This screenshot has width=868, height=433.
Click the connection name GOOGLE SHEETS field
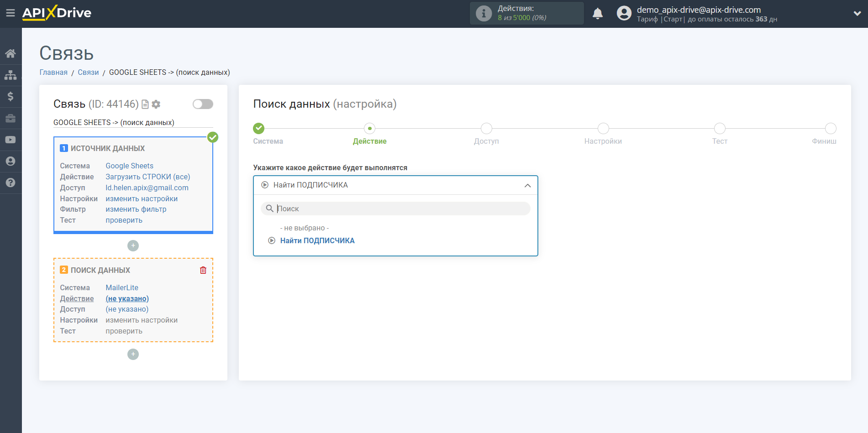[133, 122]
